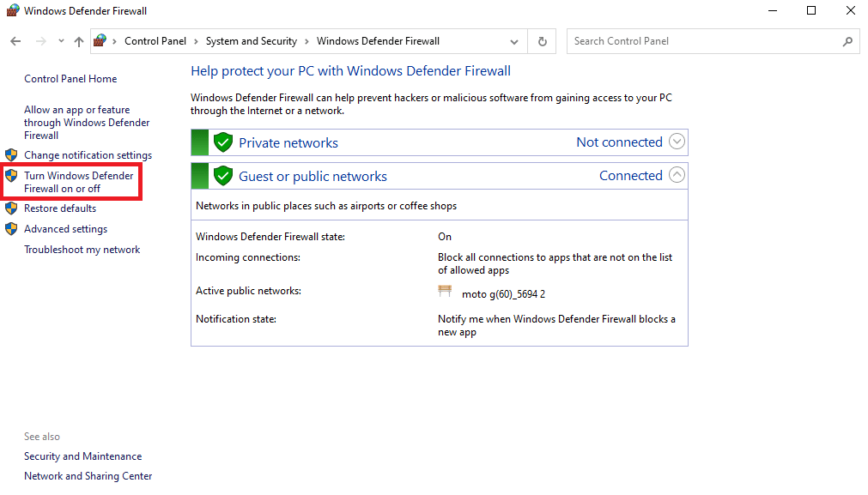Go up one level with up arrow
This screenshot has width=868, height=495.
[x=79, y=41]
